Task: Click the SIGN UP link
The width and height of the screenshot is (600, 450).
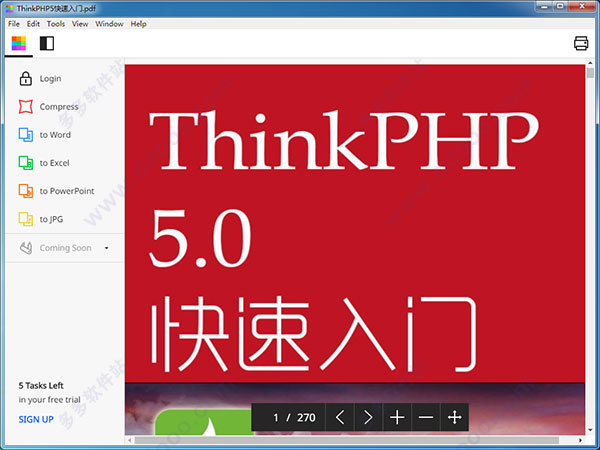Action: [x=36, y=419]
